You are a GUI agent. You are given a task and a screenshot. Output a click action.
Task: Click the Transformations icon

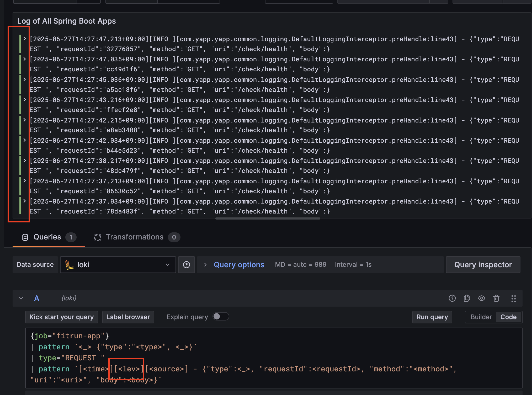pyautogui.click(x=98, y=237)
